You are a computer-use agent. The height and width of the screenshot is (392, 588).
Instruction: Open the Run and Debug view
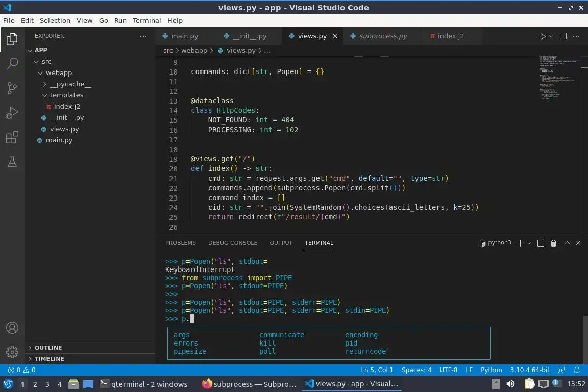click(x=12, y=112)
